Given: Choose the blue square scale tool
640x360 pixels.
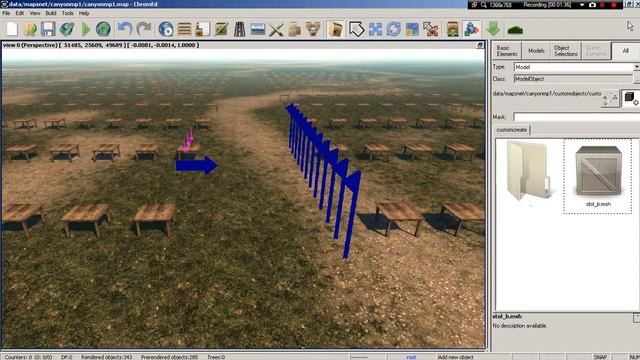Looking at the screenshot, I should coord(412,29).
